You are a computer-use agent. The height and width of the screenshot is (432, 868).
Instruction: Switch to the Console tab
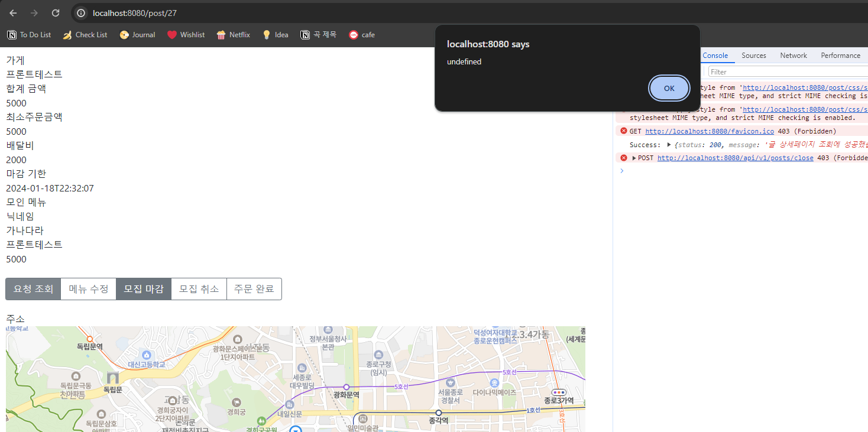click(x=715, y=56)
